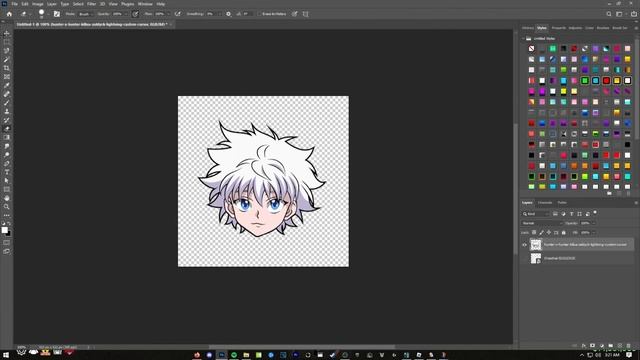This screenshot has width=640, height=360.
Task: Open the Filter menu
Action: point(91,4)
